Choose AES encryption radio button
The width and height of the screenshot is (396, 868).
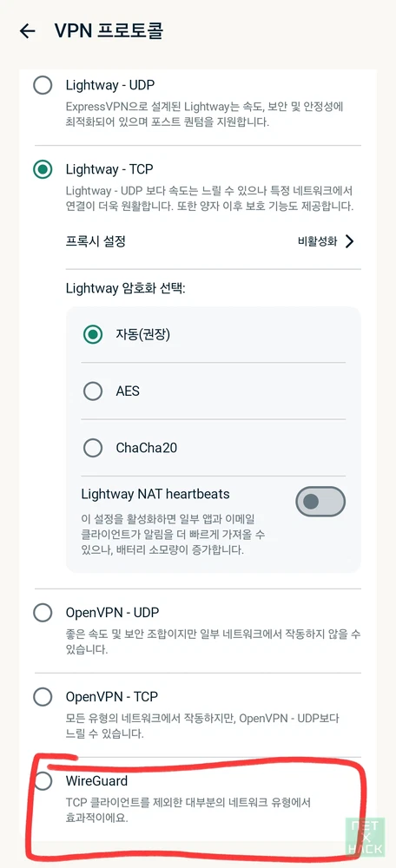pyautogui.click(x=93, y=391)
